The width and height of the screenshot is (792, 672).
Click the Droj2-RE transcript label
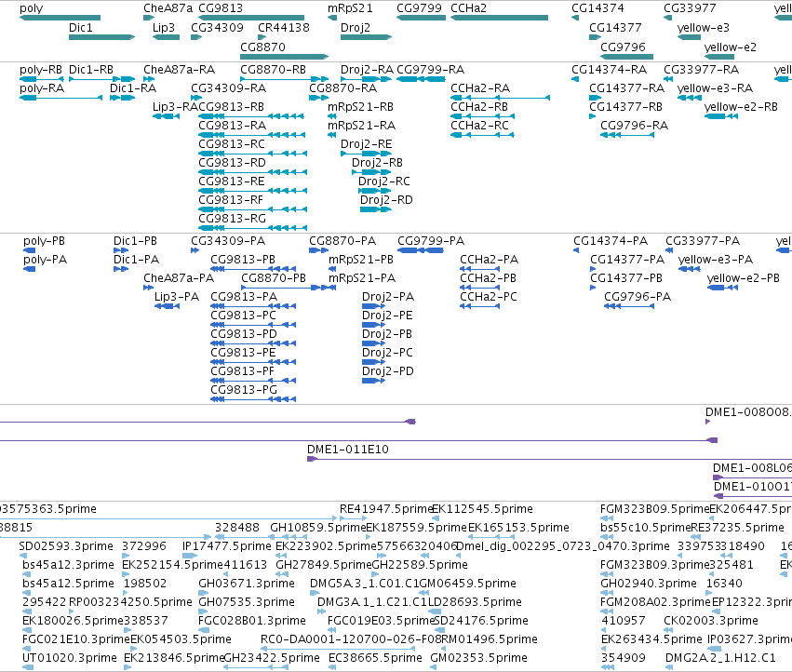pos(366,144)
